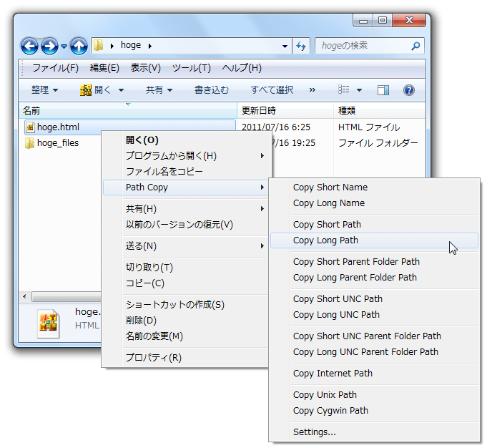The width and height of the screenshot is (487, 448).
Task: Choose Copy Long UNC Parent Folder Path
Action: coord(374,352)
